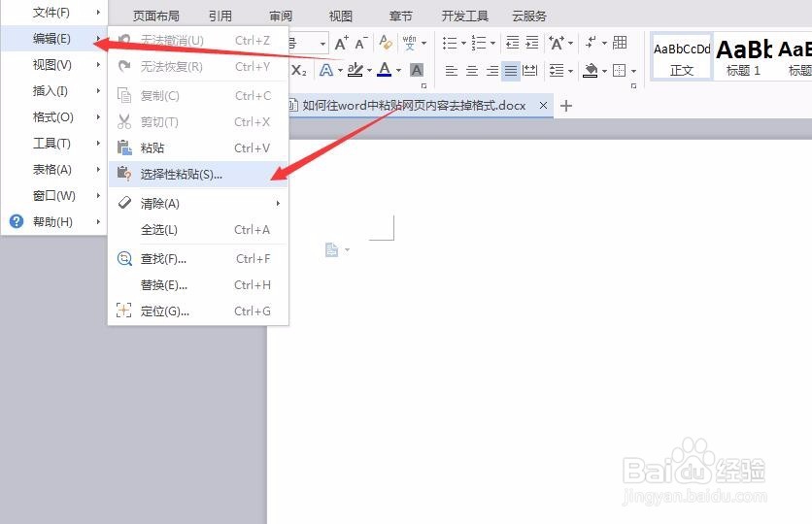The image size is (812, 524).
Task: Switch to the 页面布局 ribbon tab
Action: point(155,16)
